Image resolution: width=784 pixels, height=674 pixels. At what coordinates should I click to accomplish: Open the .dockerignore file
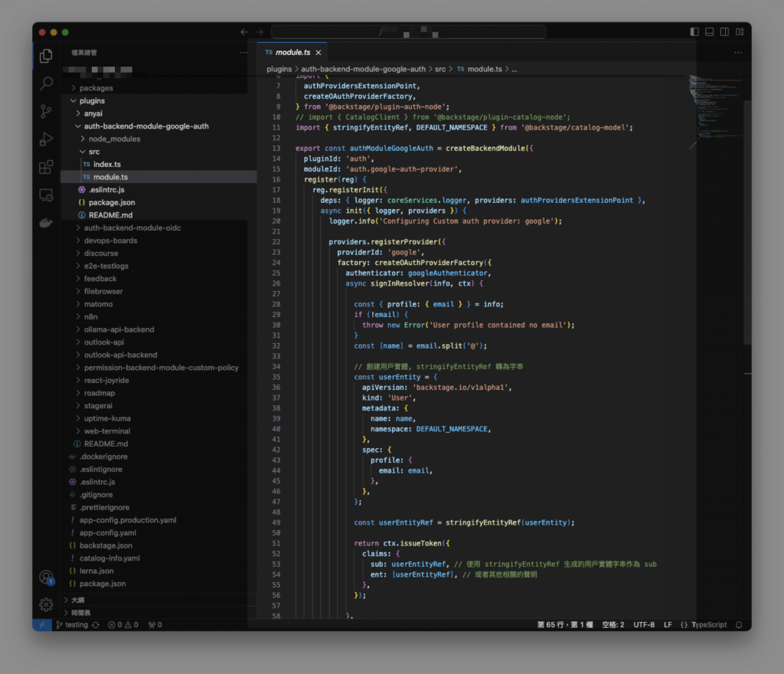coord(159,456)
